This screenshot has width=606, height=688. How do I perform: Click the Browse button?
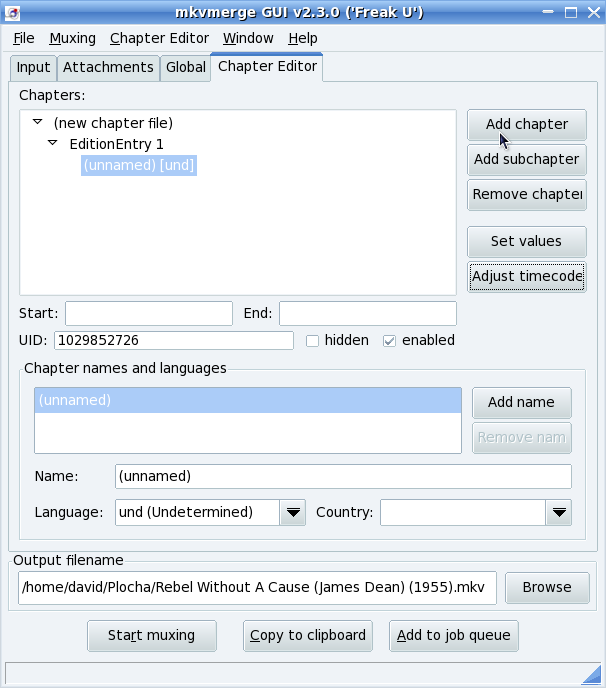[547, 588]
